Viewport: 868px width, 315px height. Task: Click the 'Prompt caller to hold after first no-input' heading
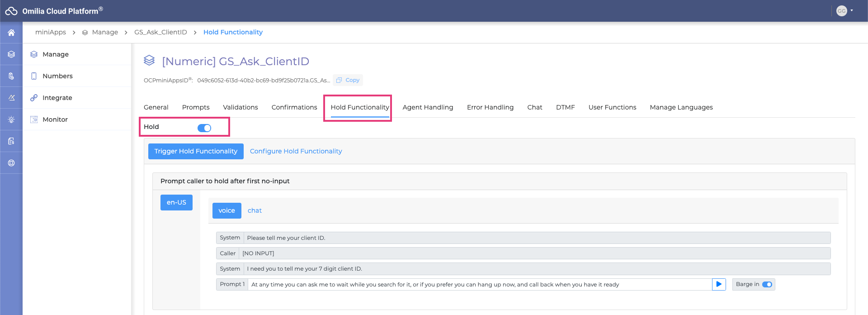pos(225,181)
